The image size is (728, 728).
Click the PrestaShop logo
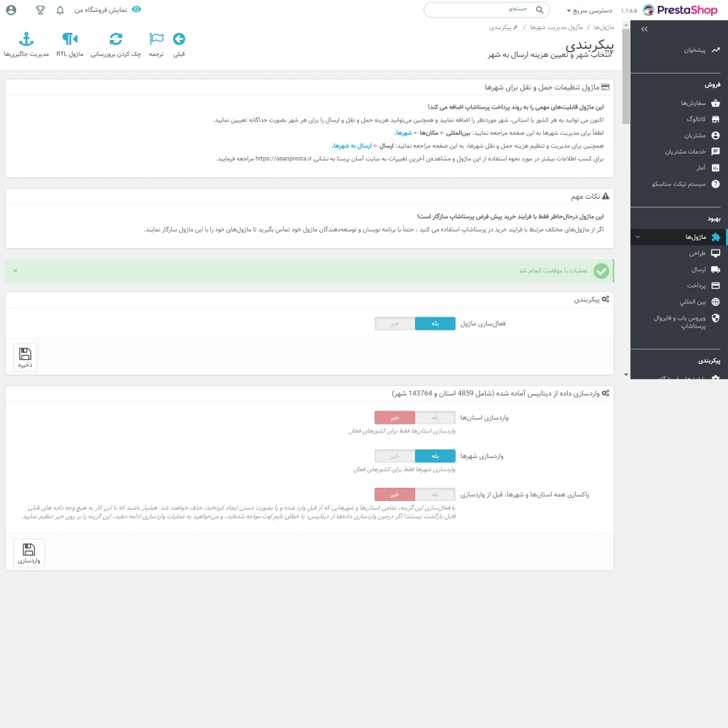[680, 9]
